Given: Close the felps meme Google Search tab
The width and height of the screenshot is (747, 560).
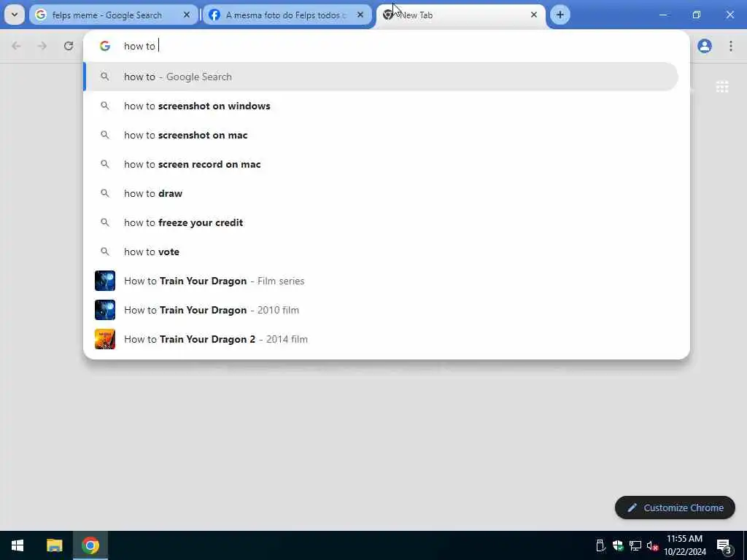Looking at the screenshot, I should 187,15.
